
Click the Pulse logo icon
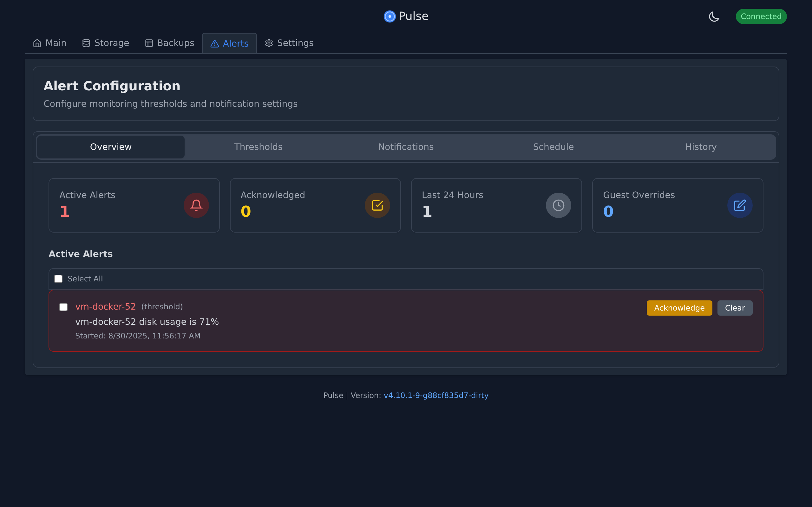(x=390, y=16)
